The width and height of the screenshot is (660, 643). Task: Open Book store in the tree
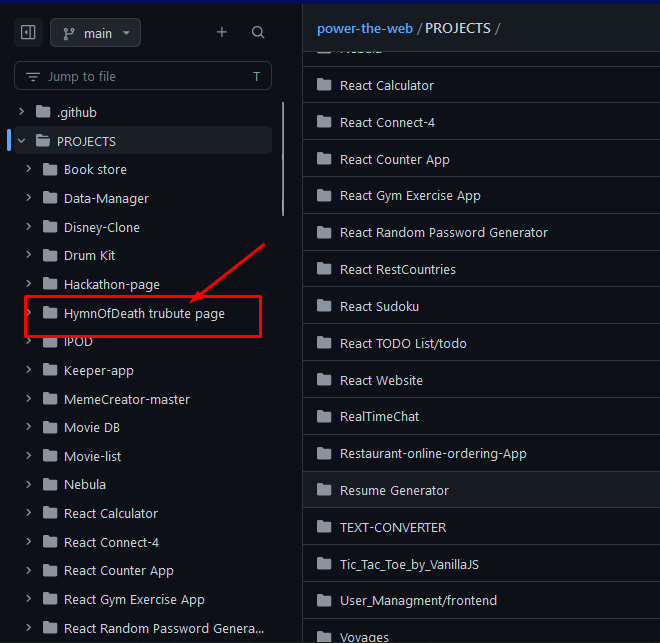tap(95, 170)
